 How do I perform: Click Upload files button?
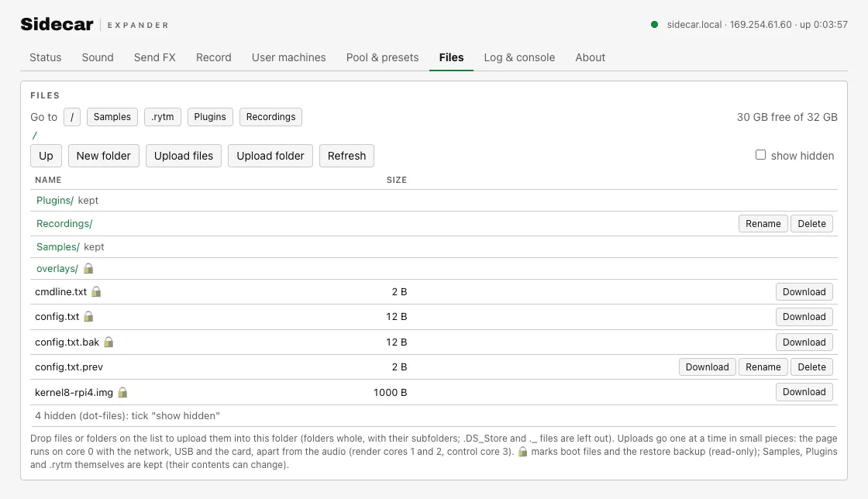coord(184,156)
